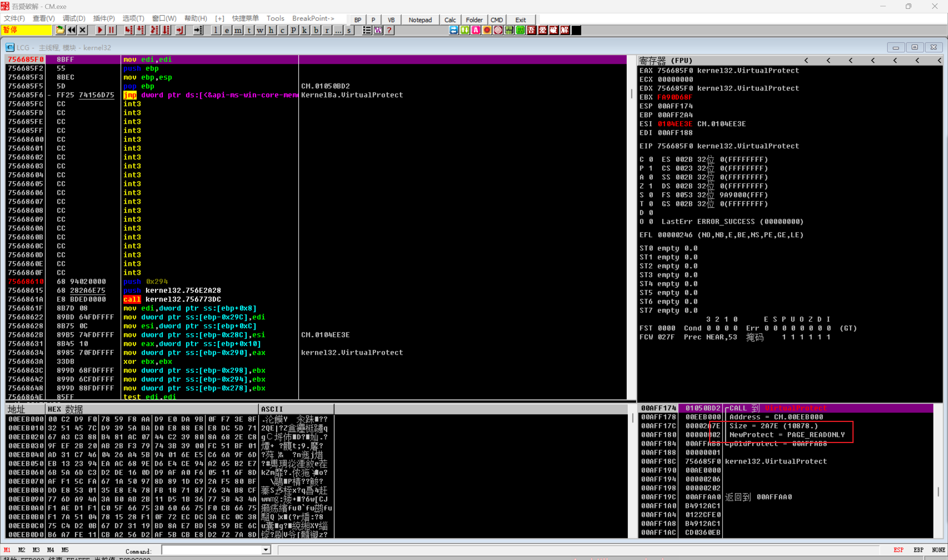Open CPU window via 'c' button
Viewport: 948px width, 560px height.
283,30
